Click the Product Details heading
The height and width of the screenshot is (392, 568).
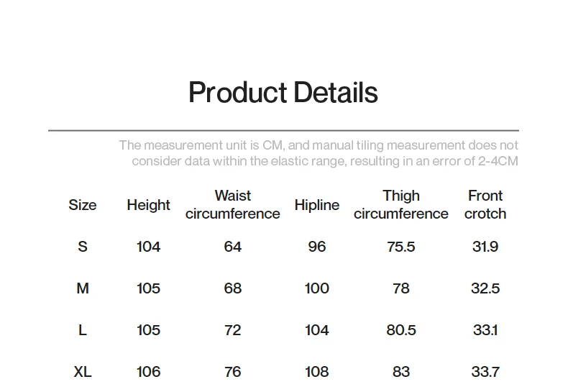pyautogui.click(x=283, y=93)
